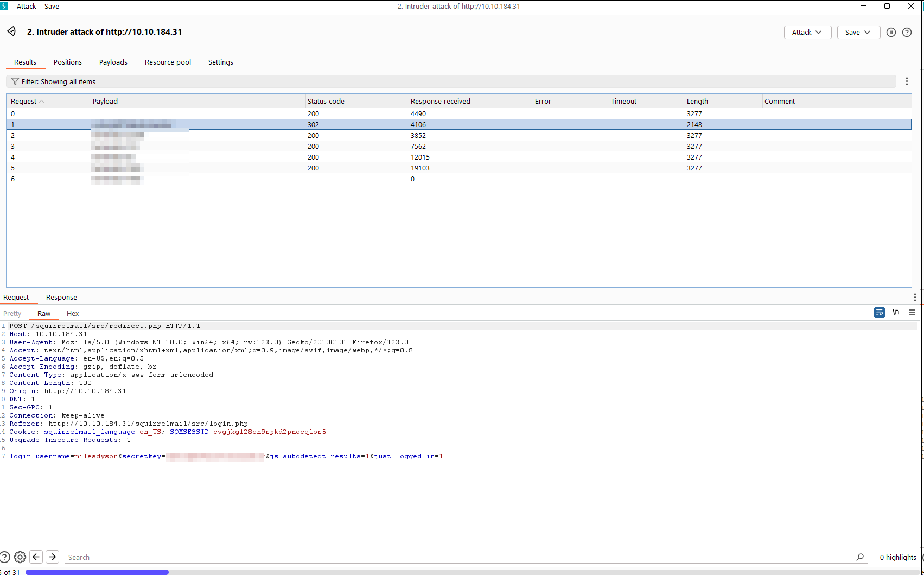The height and width of the screenshot is (575, 924).
Task: Select result row 6 with response 0
Action: (x=459, y=179)
